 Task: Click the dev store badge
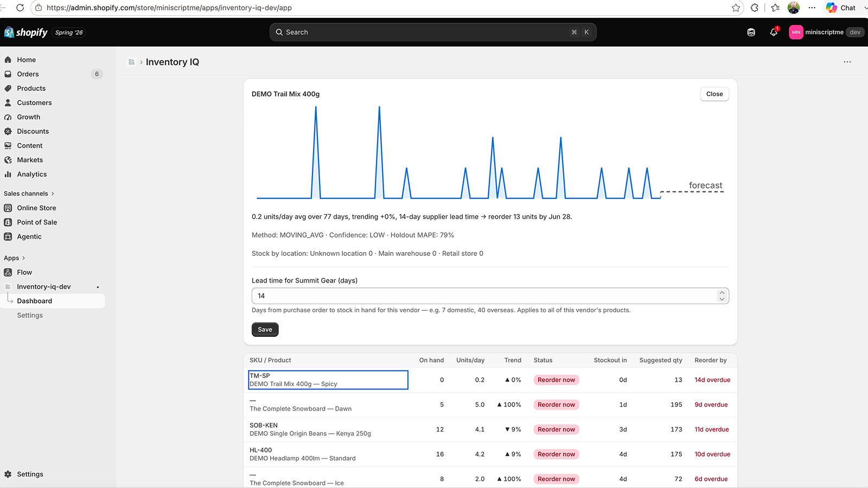coord(855,33)
